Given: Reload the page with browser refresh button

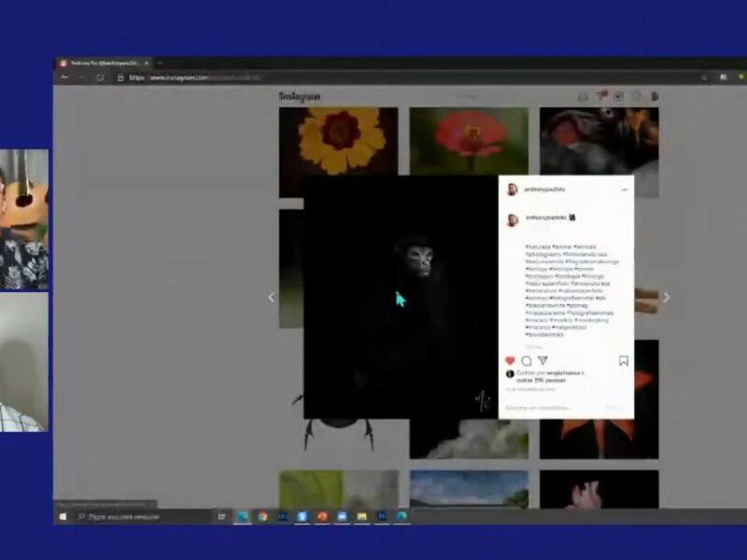Looking at the screenshot, I should (99, 77).
